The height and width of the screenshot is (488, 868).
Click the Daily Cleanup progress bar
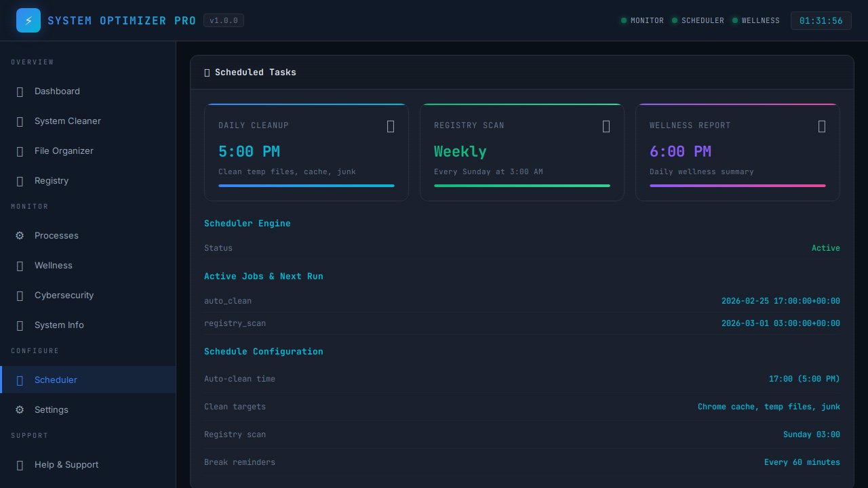click(x=306, y=185)
